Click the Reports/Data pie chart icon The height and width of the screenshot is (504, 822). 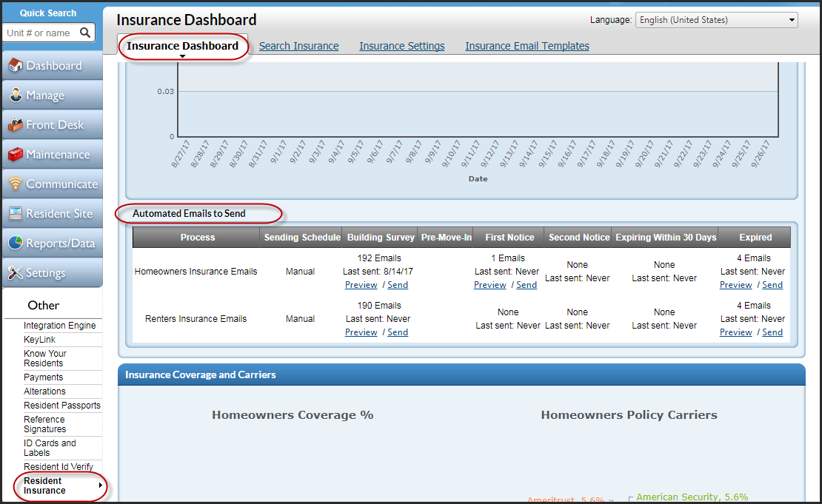point(16,243)
